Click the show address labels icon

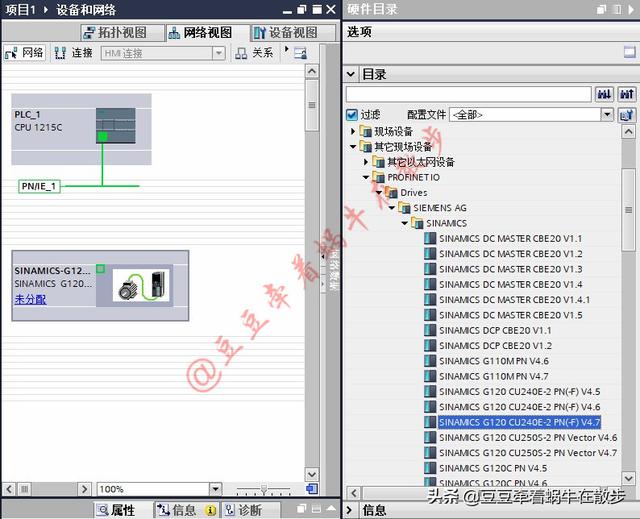300,53
